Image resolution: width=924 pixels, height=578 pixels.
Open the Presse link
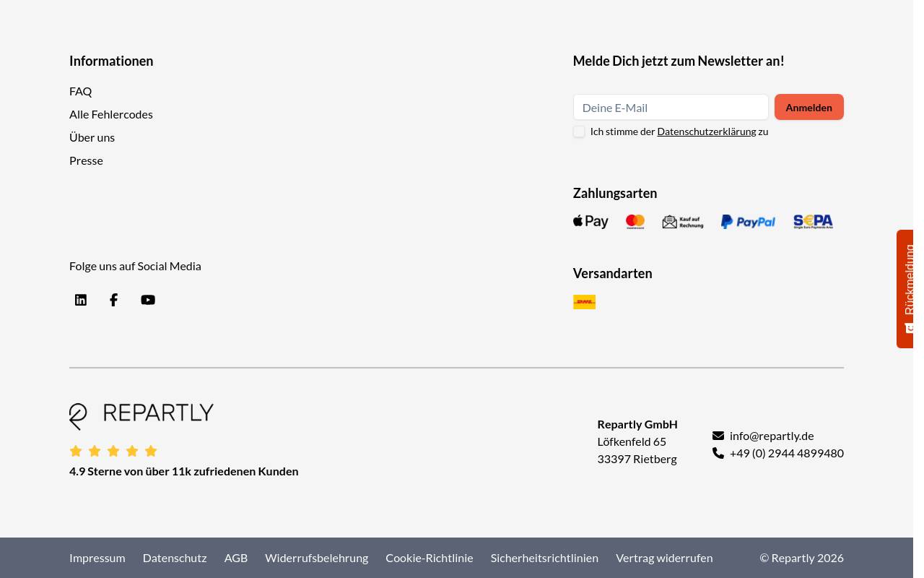(x=86, y=160)
